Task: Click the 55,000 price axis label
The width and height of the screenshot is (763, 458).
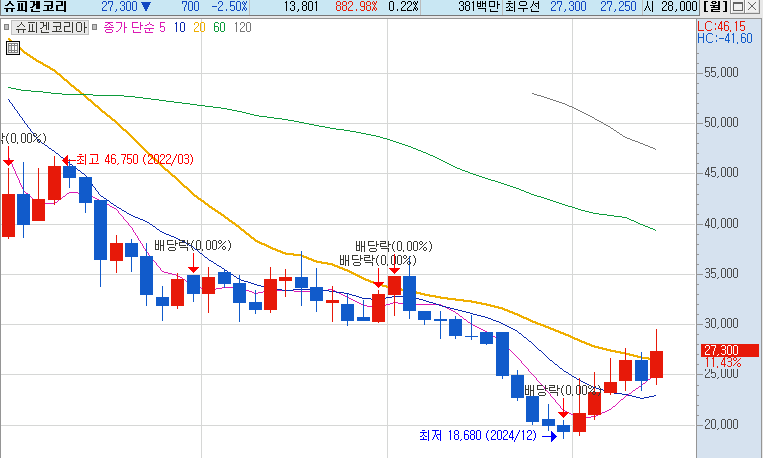Action: tap(721, 73)
